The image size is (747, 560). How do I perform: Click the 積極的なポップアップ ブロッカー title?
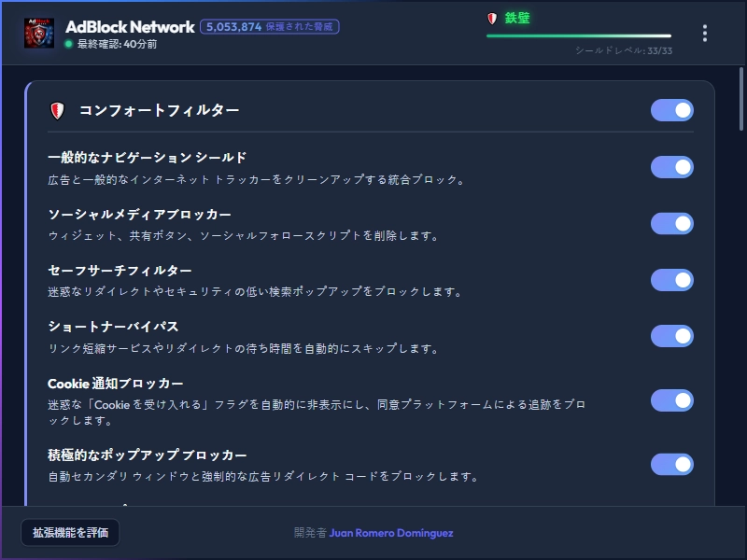[148, 455]
